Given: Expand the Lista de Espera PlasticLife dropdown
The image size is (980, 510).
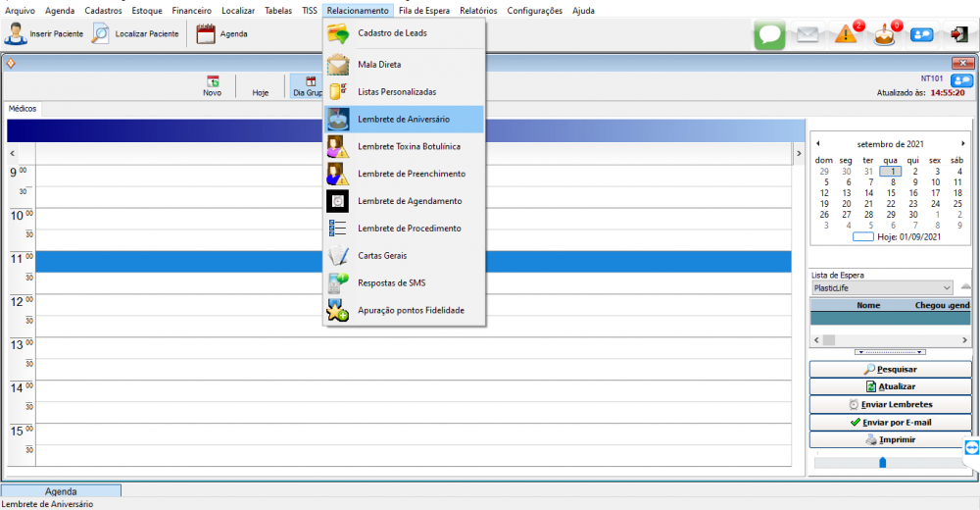Looking at the screenshot, I should click(946, 288).
